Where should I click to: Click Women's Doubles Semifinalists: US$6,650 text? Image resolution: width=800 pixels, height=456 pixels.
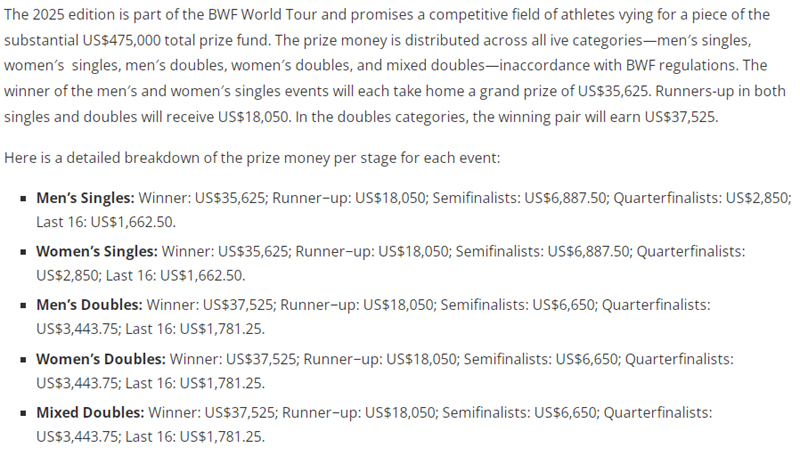542,359
